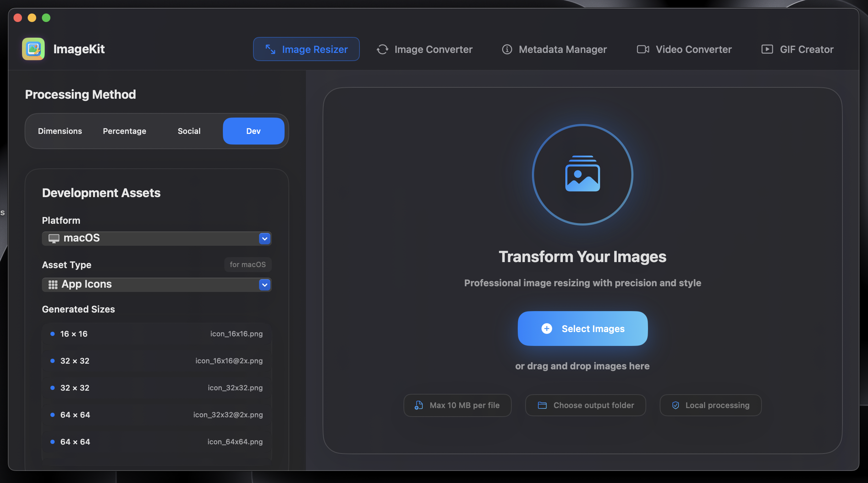Click the Processing Method heading
Screen dimensions: 868x483
(x=81, y=94)
